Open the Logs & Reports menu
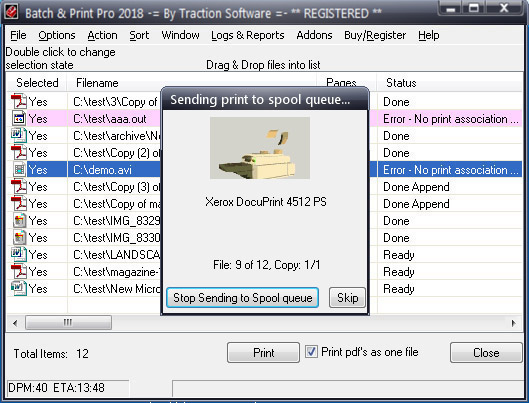 248,35
